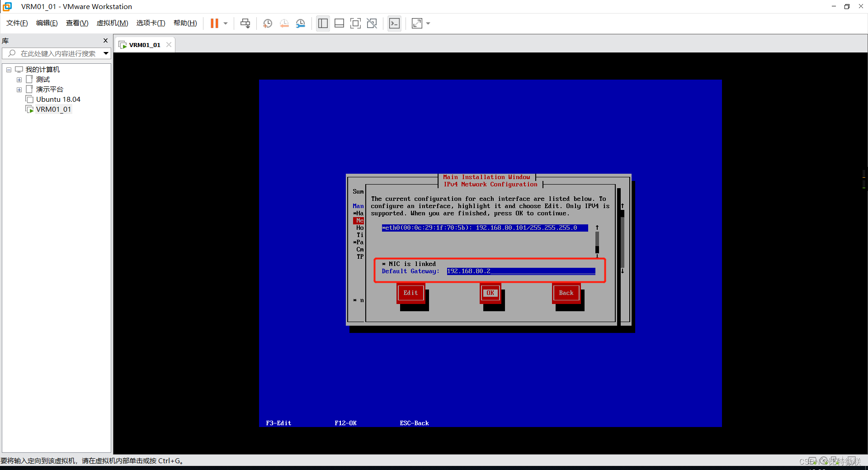Open the 编辑(E) menu
Viewport: 868px width, 470px height.
pos(47,23)
